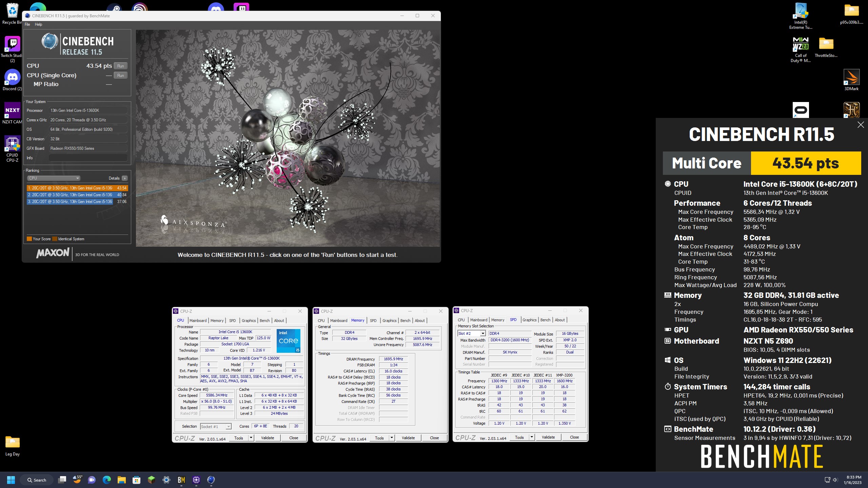
Task: Open Microsoft Store from the taskbar
Action: tap(137, 480)
